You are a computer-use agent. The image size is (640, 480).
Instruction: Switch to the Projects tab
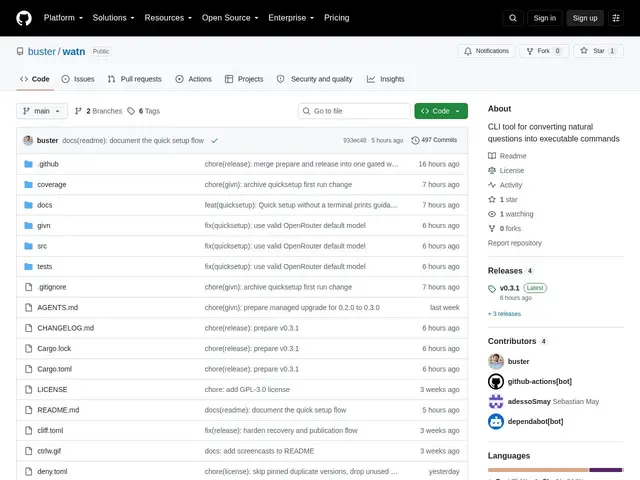tap(244, 79)
